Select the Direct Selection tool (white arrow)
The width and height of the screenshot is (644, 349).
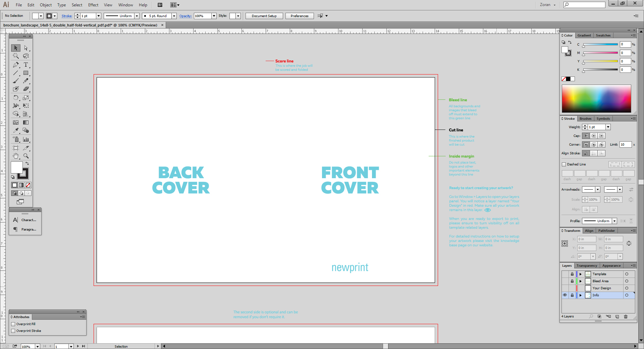[26, 48]
